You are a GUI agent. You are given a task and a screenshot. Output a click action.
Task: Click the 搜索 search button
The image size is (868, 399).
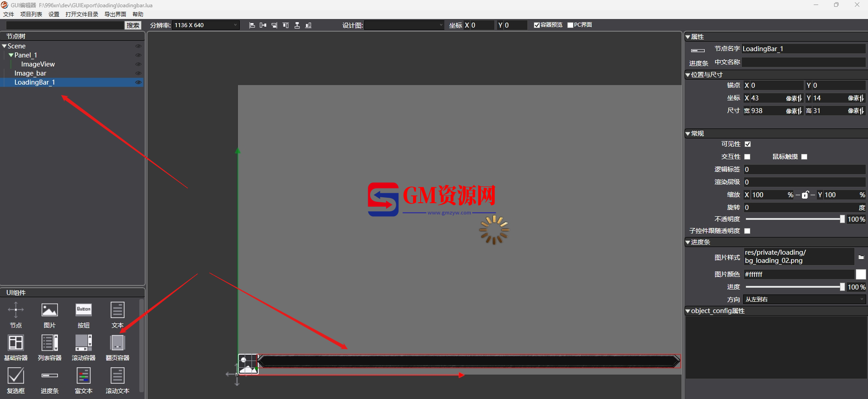pos(133,25)
